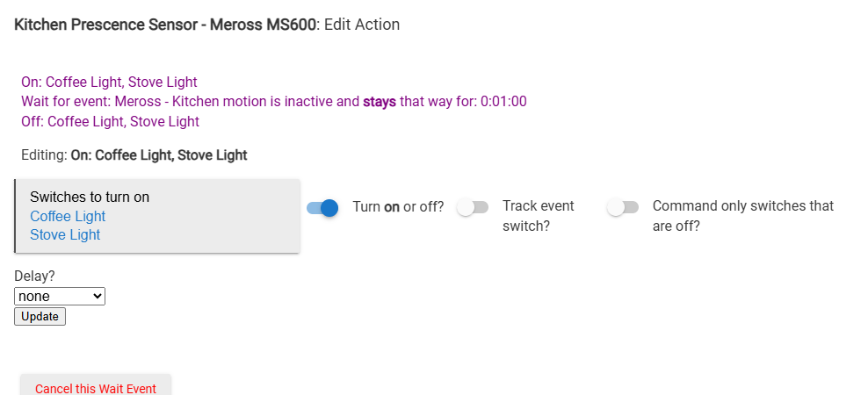Select Stove Light in the switches list
This screenshot has height=395, width=868.
tap(65, 234)
